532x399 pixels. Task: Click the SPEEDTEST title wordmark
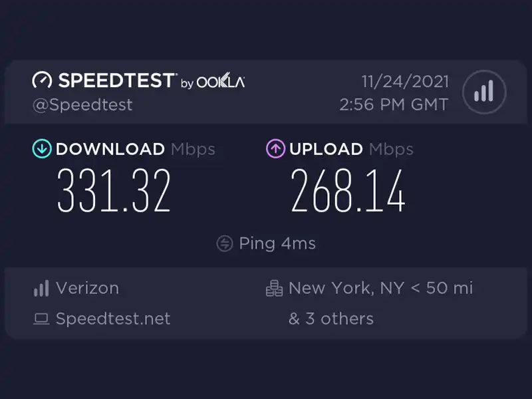(x=117, y=80)
